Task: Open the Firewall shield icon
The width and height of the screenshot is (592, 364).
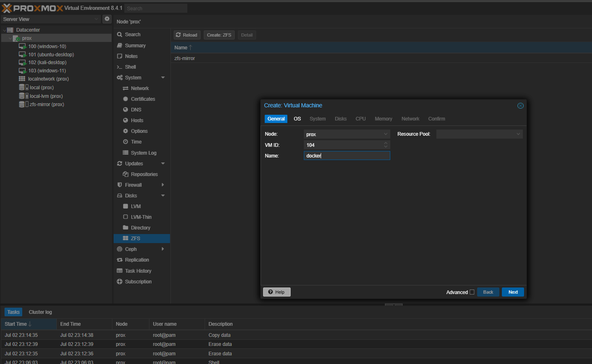Action: [x=119, y=185]
